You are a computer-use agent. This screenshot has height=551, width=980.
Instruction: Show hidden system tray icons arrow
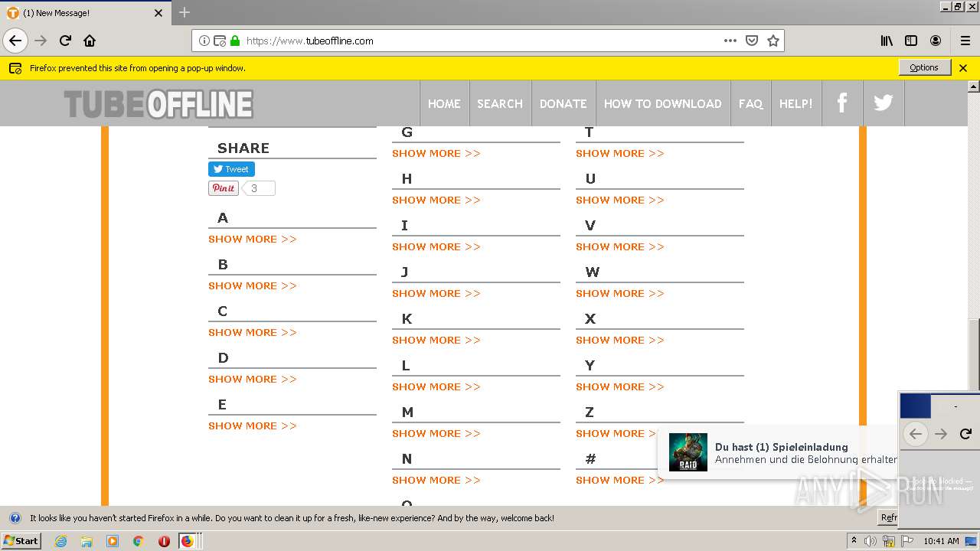coord(854,541)
